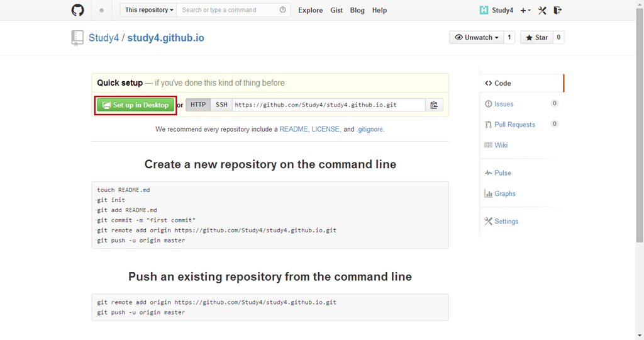View the watchers count 1

(x=509, y=37)
